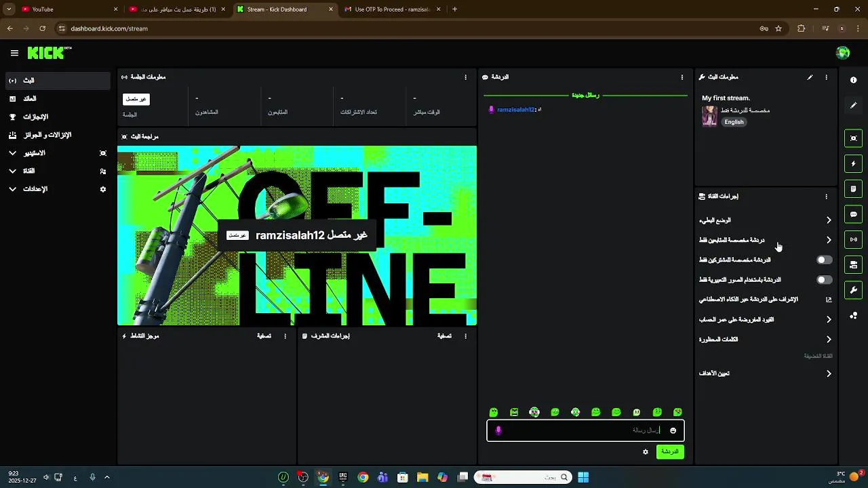Open the emoji picker in the message box

click(673, 430)
